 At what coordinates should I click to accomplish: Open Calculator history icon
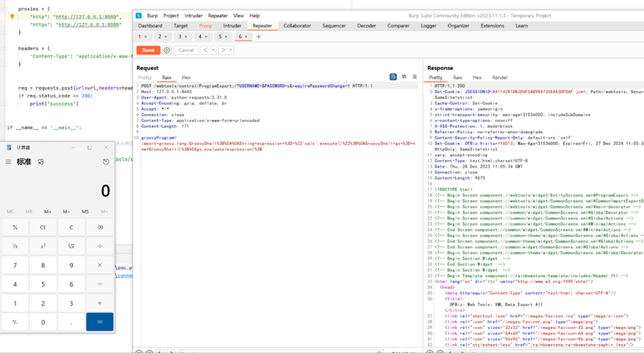coord(106,162)
